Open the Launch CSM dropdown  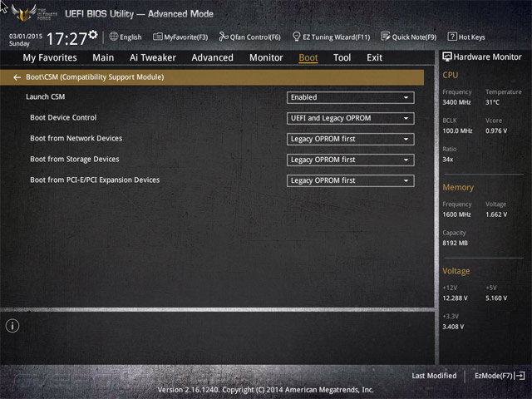[350, 98]
